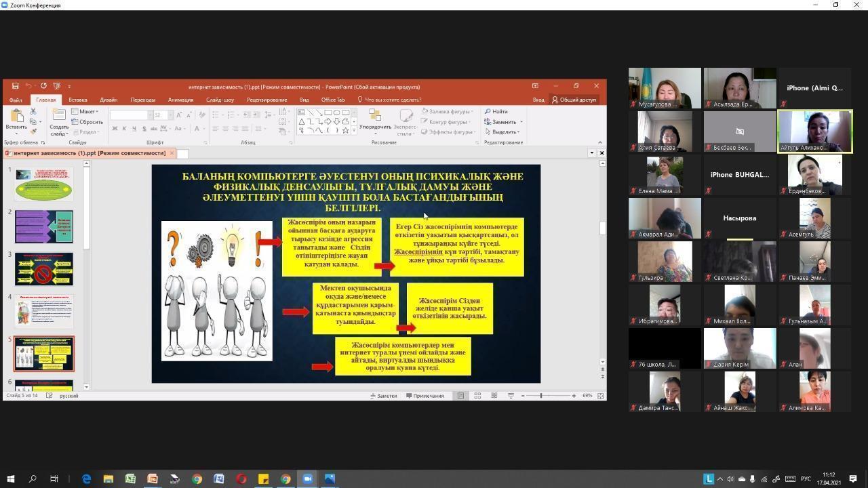Toggle the Comments (Примечания) pane

(425, 396)
